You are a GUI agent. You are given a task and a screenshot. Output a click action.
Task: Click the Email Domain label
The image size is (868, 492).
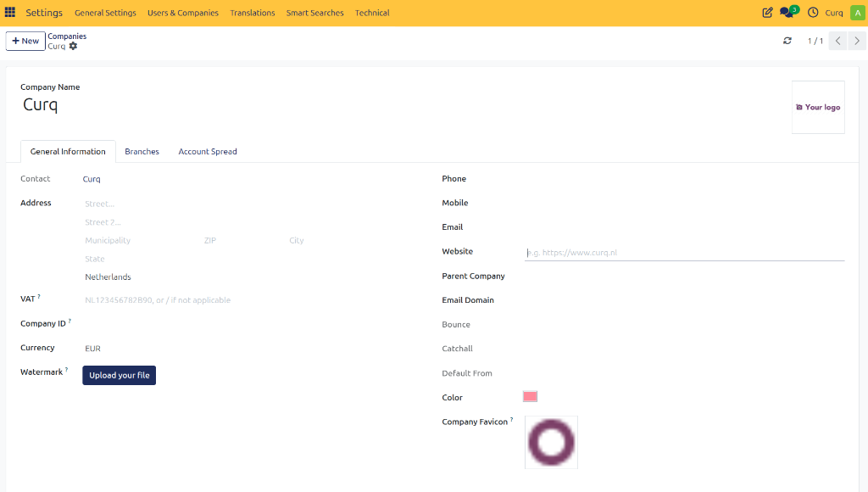468,299
